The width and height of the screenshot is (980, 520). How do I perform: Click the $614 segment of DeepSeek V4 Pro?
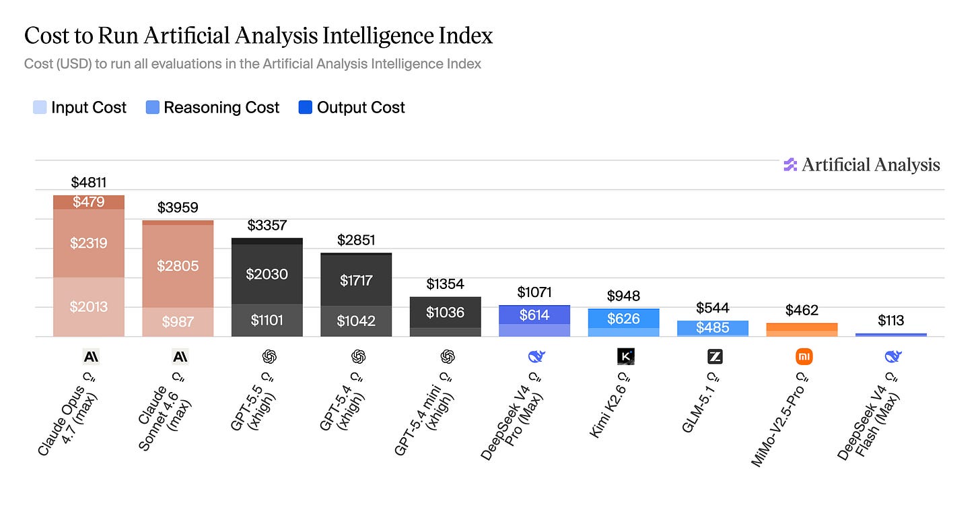[534, 315]
